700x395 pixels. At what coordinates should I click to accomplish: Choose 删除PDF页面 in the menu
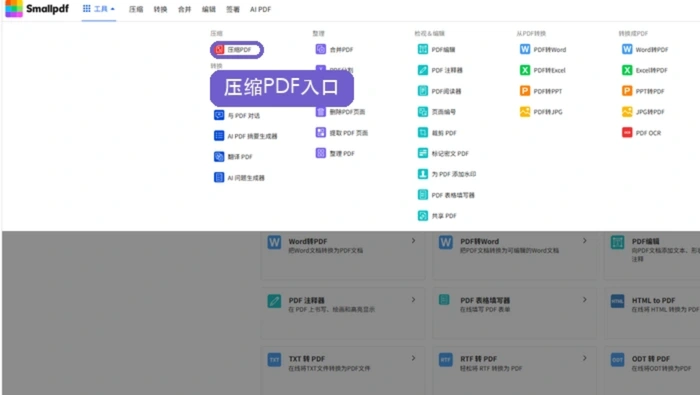[x=340, y=112]
